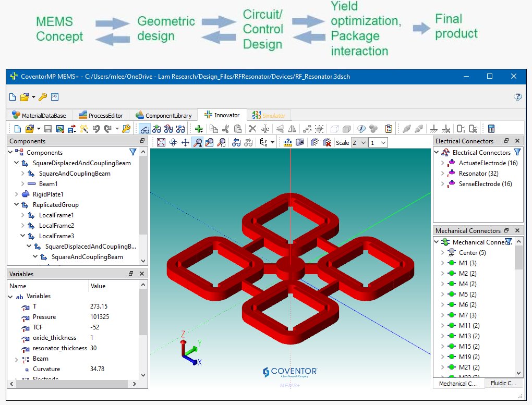Close the Variables panel

(142, 274)
